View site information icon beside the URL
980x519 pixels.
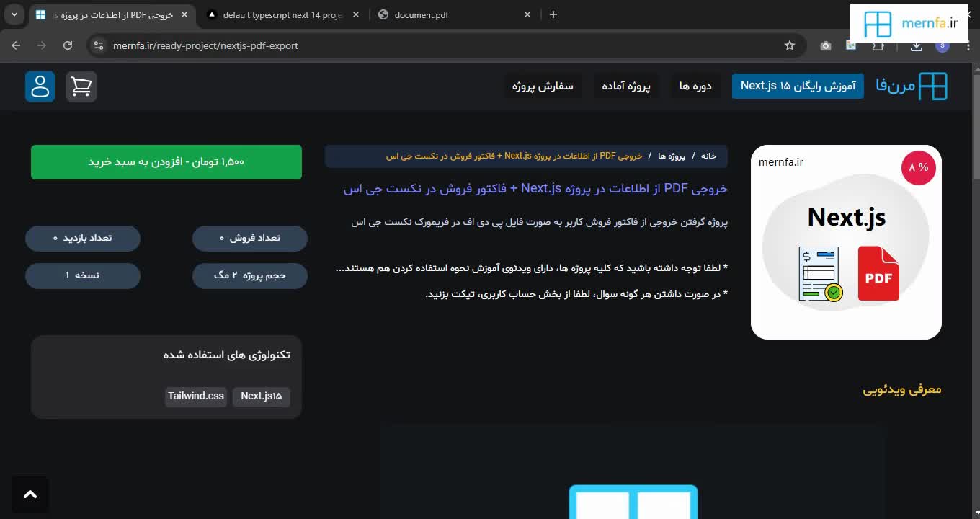point(99,45)
